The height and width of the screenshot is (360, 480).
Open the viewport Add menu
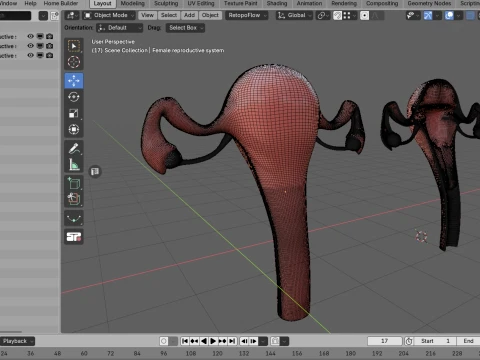189,15
